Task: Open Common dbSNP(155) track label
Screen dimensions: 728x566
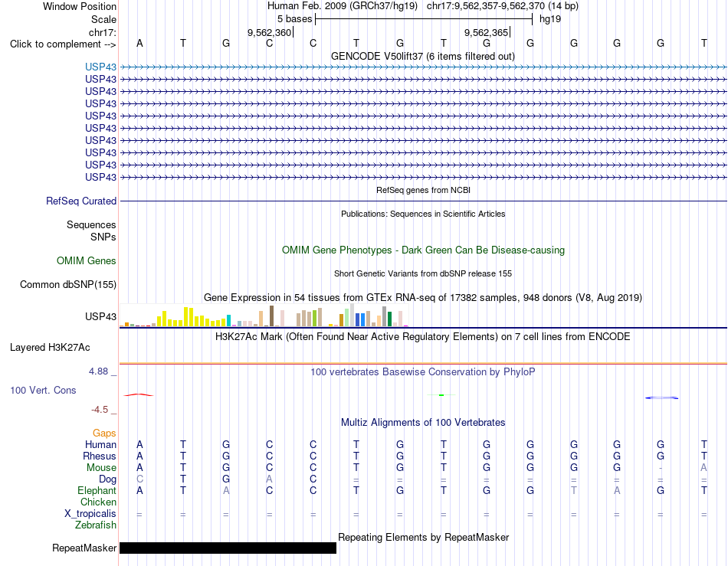Action: tap(67, 284)
